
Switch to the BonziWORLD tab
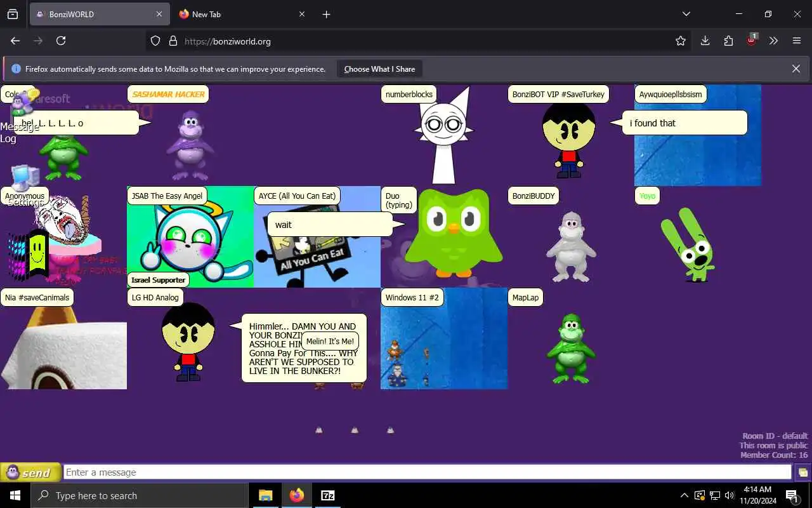click(x=99, y=14)
